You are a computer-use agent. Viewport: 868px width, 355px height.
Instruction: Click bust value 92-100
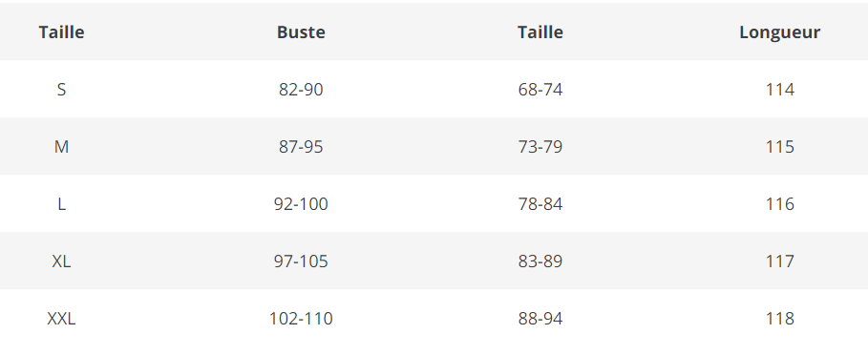coord(301,204)
